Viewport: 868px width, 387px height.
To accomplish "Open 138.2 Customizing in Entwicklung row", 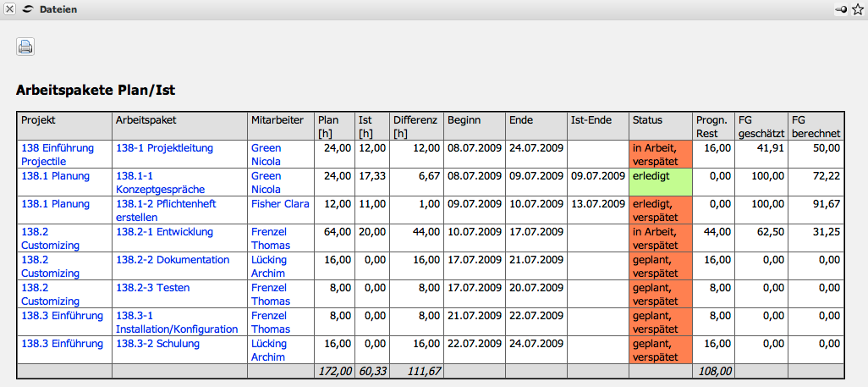I will (51, 239).
